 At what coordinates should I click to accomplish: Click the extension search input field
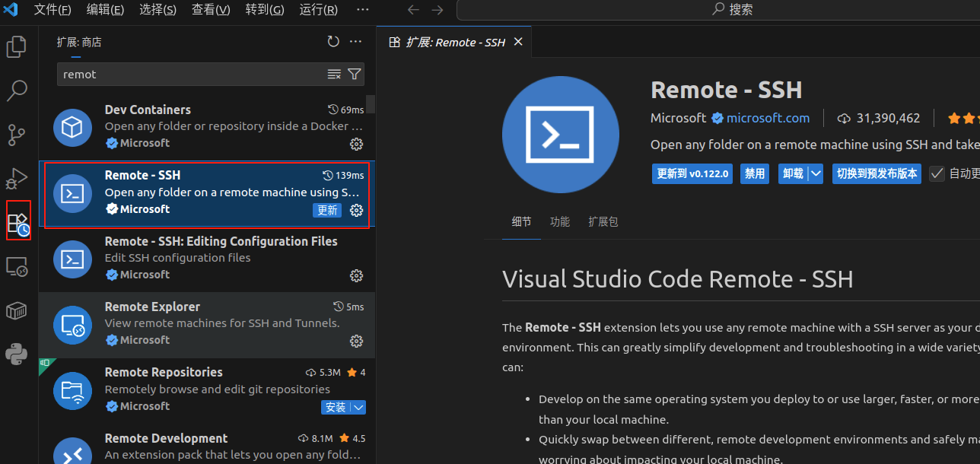point(192,74)
